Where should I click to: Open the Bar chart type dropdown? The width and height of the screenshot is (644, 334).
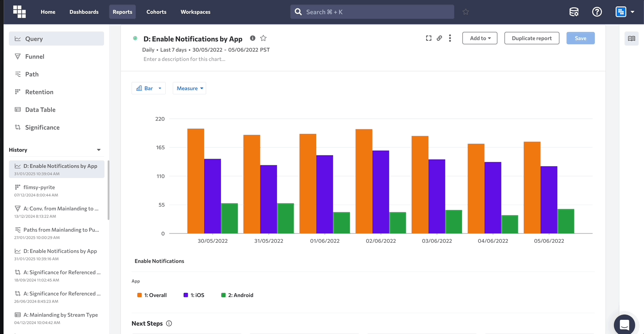coord(148,88)
